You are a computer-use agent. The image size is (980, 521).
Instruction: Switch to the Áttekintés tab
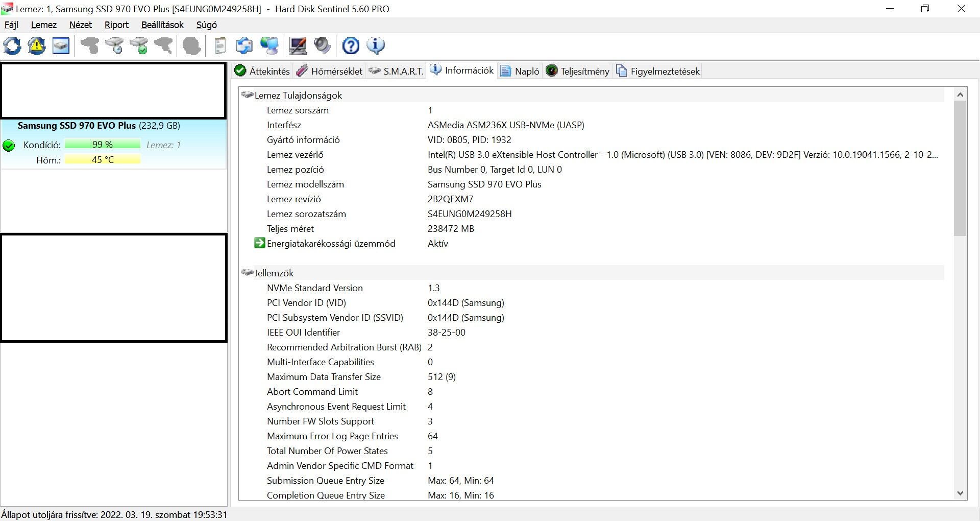click(262, 71)
